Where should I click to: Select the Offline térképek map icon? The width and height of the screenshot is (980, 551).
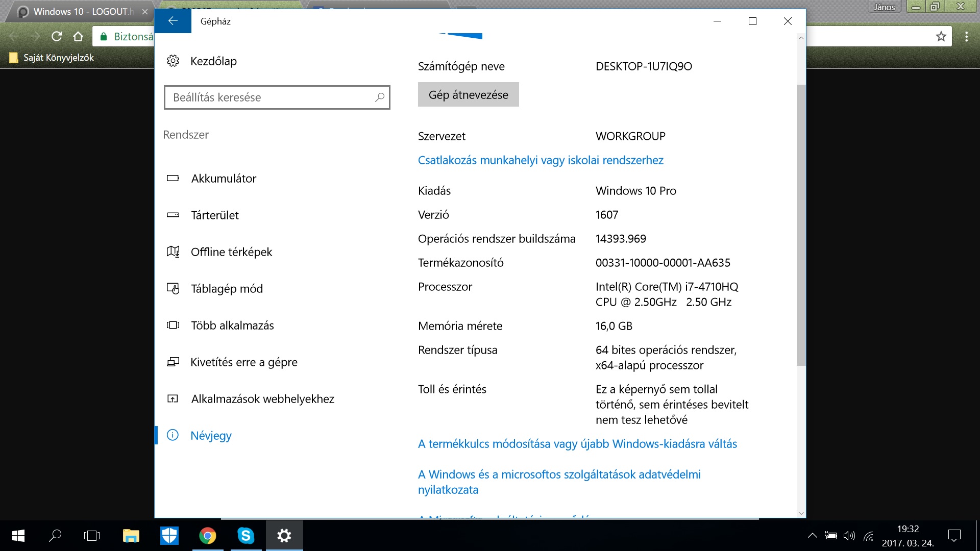173,252
